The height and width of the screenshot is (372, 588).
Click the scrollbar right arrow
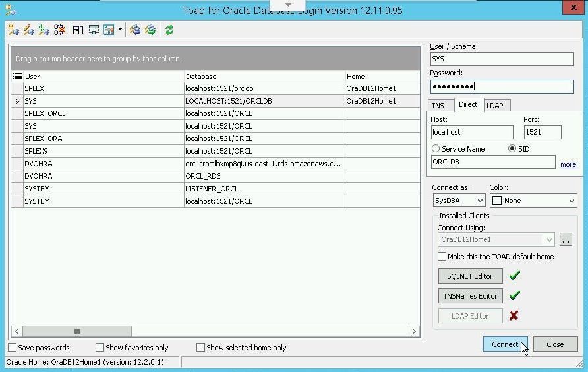[x=414, y=331]
